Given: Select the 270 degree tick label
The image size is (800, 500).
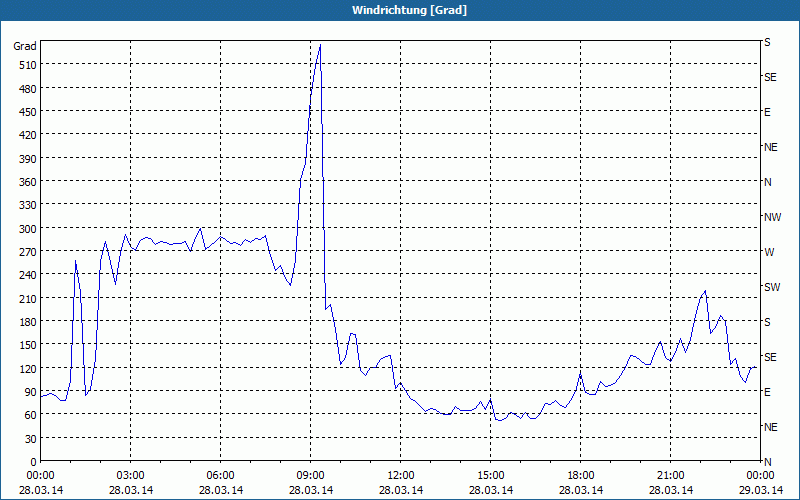Looking at the screenshot, I should point(28,252).
